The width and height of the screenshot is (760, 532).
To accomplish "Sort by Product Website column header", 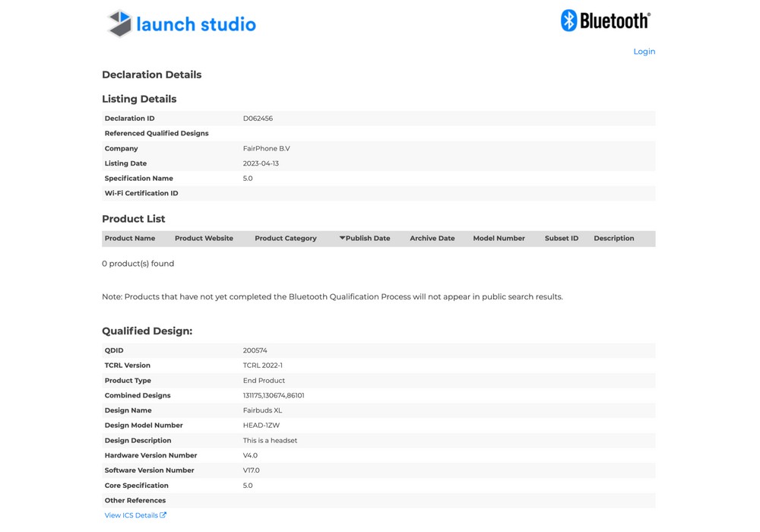I will coord(204,239).
